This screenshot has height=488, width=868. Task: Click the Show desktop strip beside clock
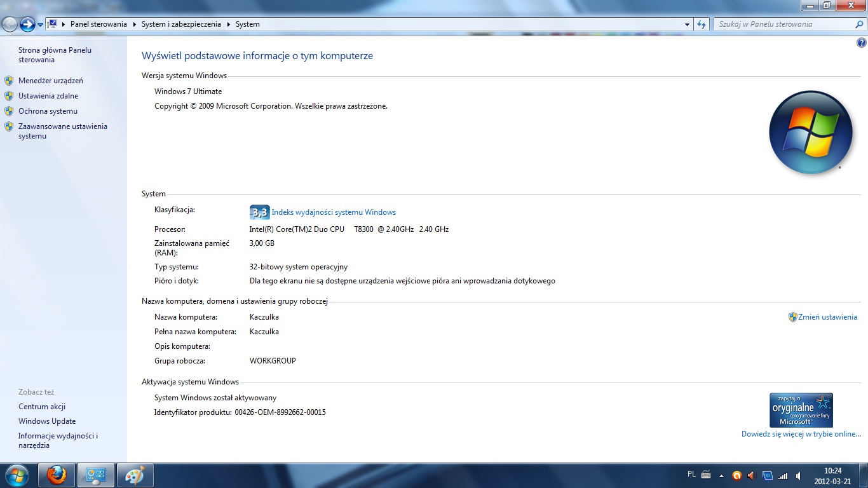click(863, 475)
